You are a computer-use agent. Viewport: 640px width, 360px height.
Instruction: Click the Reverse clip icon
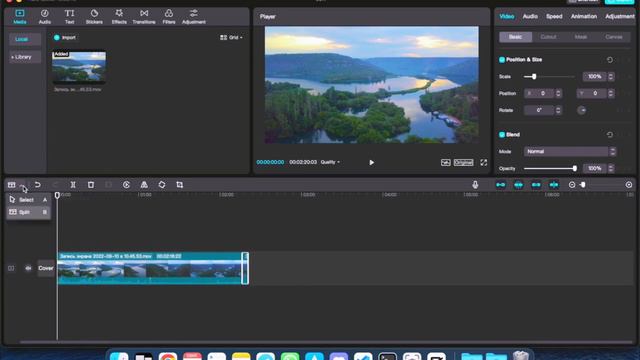tap(126, 185)
